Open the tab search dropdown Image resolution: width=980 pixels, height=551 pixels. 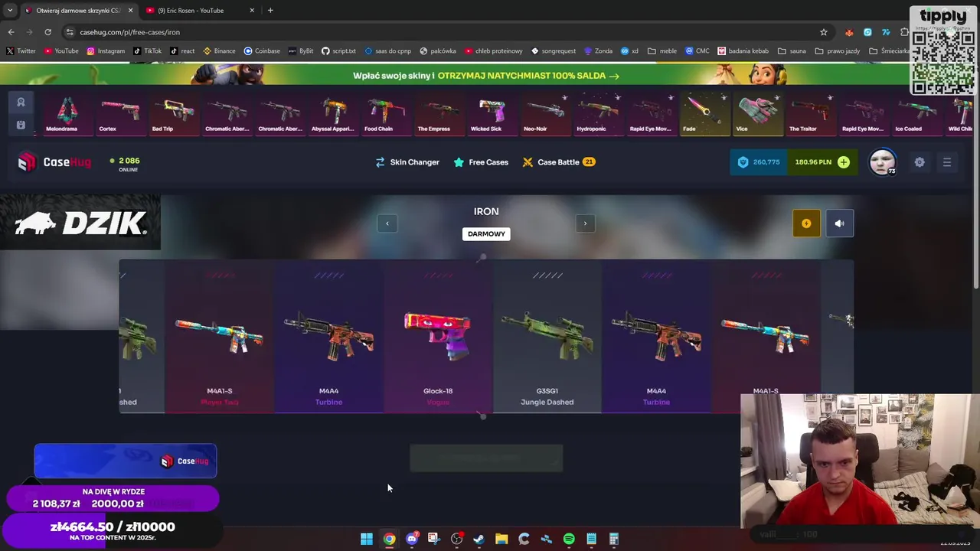tap(10, 11)
